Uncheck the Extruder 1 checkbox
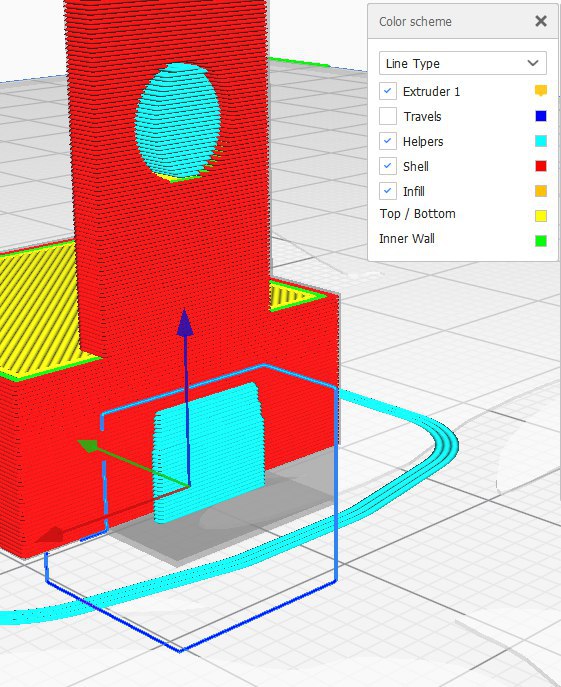This screenshot has height=687, width=561. click(388, 91)
